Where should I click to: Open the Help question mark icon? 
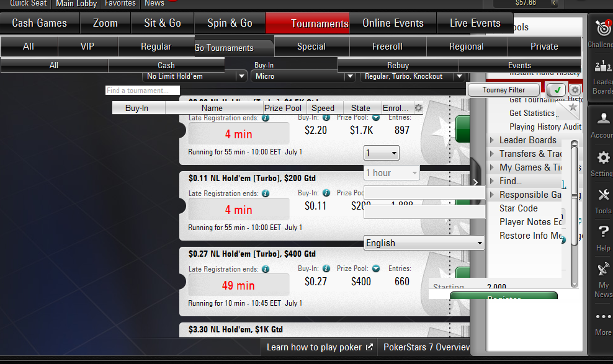click(603, 232)
